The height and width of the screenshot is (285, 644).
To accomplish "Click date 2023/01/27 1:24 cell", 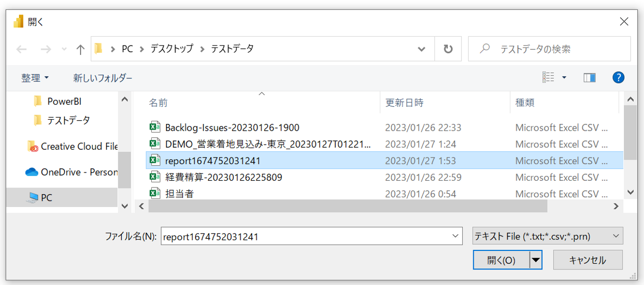I will (421, 144).
